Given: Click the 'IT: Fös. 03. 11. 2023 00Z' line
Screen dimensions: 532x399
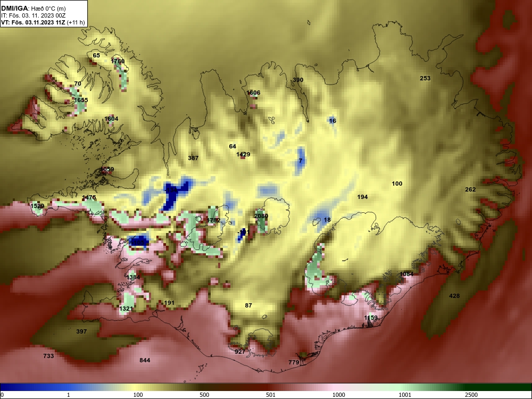Looking at the screenshot, I should (x=33, y=15).
